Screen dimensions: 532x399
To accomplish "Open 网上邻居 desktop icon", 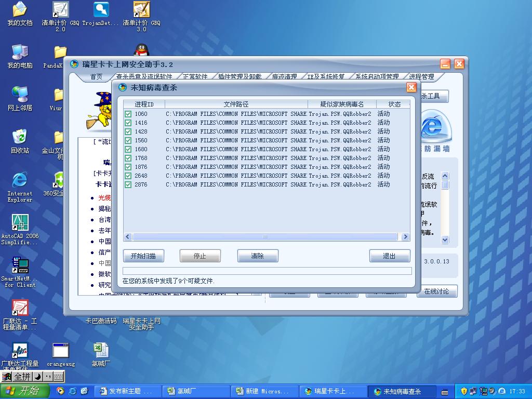I will point(20,99).
